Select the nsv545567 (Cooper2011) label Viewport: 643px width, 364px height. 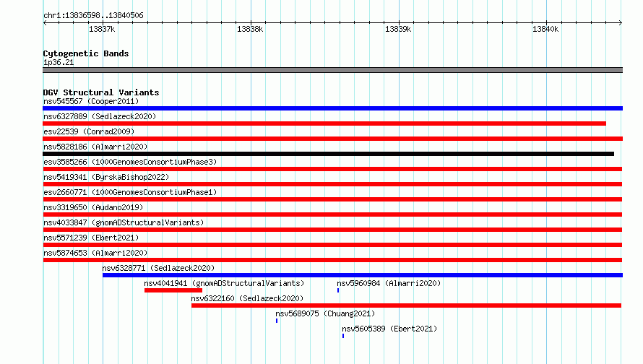tap(91, 101)
